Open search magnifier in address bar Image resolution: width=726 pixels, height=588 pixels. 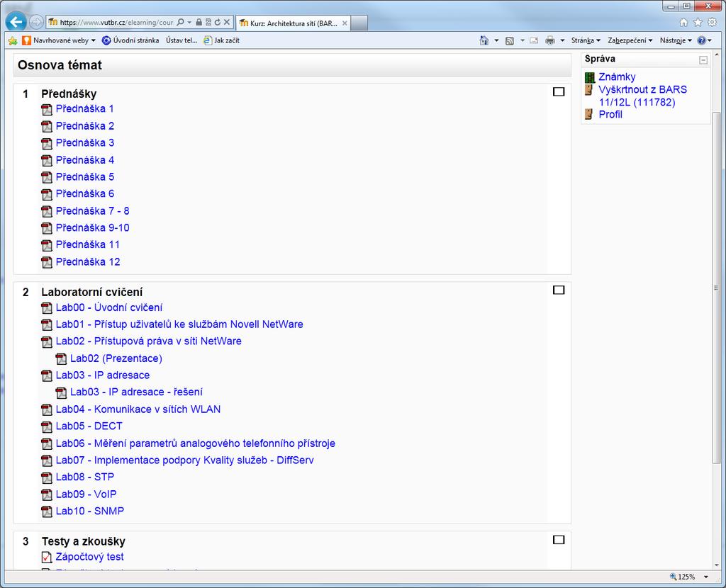click(181, 22)
